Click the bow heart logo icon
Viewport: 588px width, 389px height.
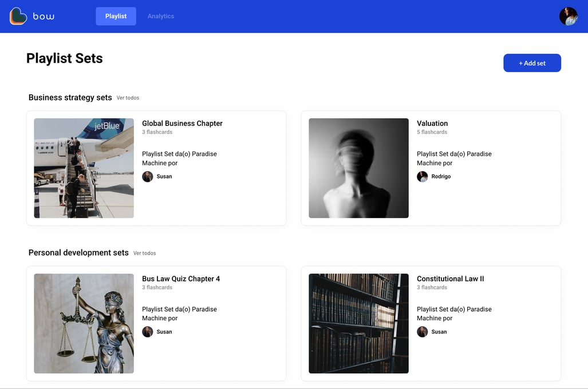click(x=18, y=16)
